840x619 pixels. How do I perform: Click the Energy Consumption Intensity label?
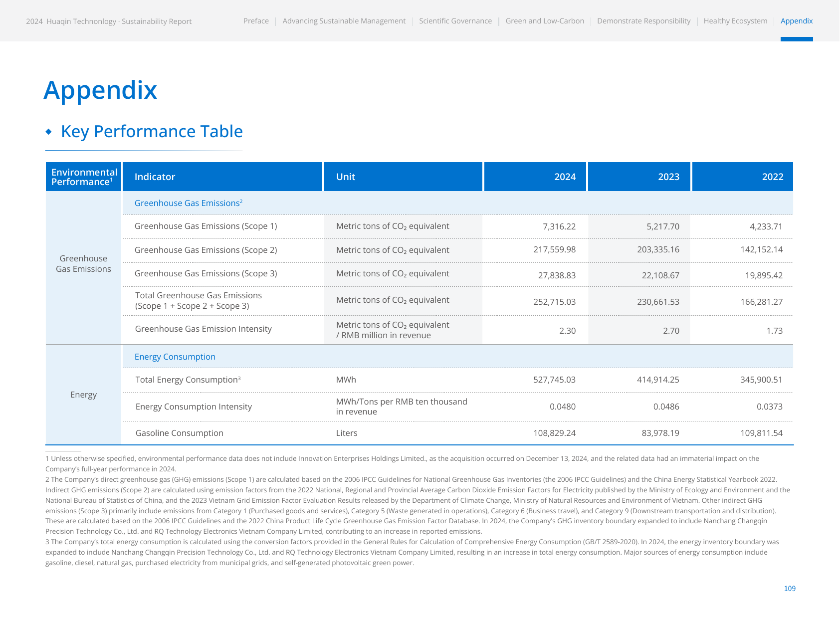194,407
